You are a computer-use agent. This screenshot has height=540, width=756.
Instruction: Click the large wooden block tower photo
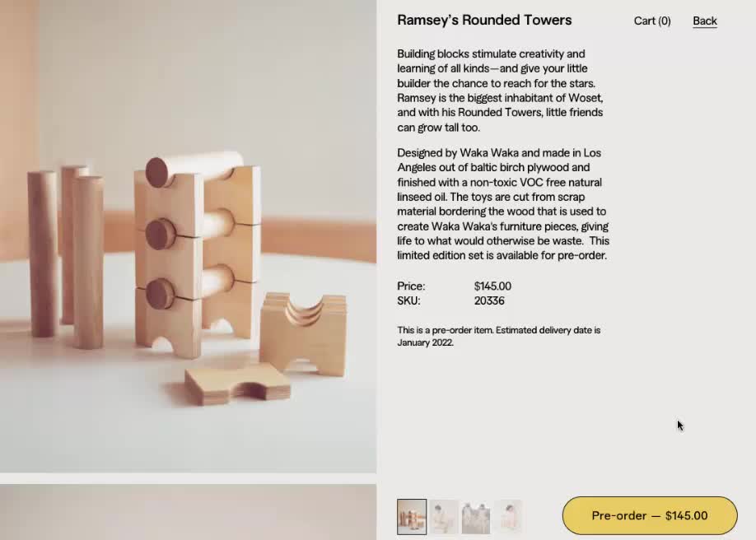188,236
